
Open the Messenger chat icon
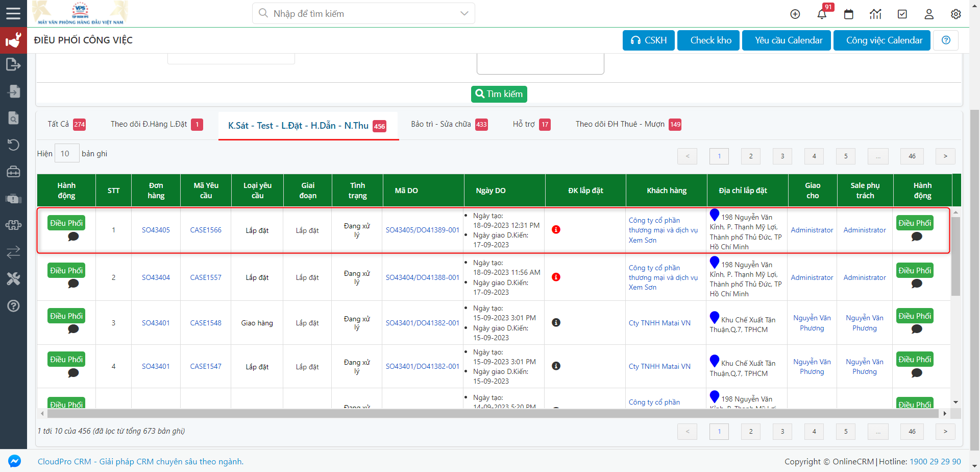click(14, 461)
